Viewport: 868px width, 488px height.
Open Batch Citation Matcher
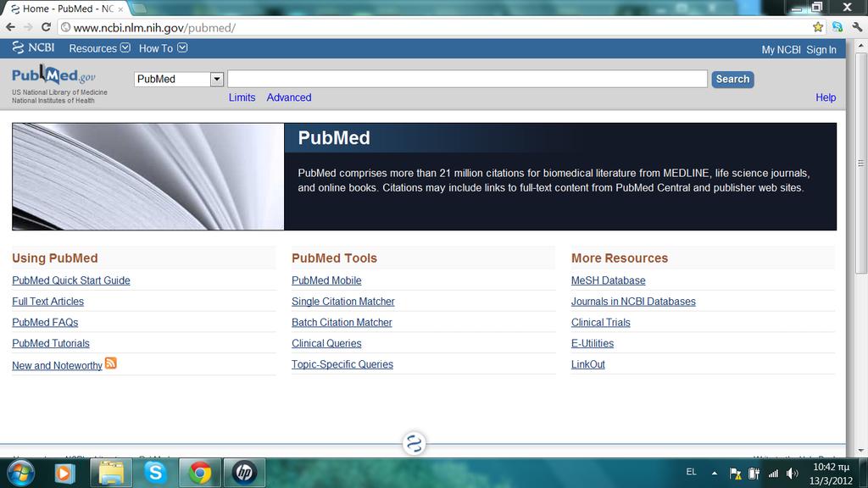(342, 323)
